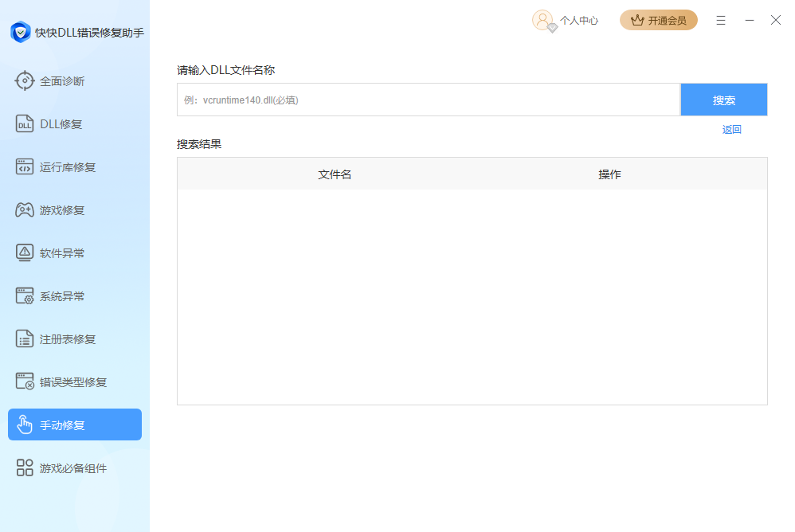Click the 手动修复 hand pointer icon
795x532 pixels.
click(x=25, y=424)
